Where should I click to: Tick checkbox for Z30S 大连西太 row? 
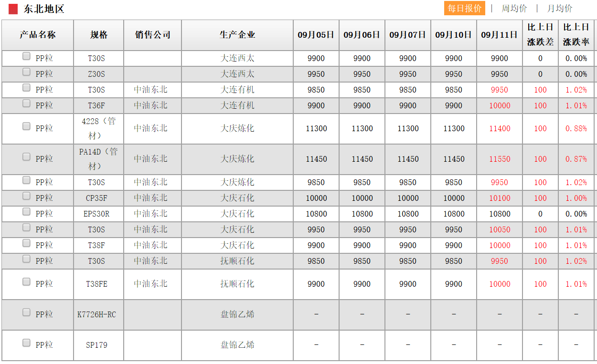[26, 72]
